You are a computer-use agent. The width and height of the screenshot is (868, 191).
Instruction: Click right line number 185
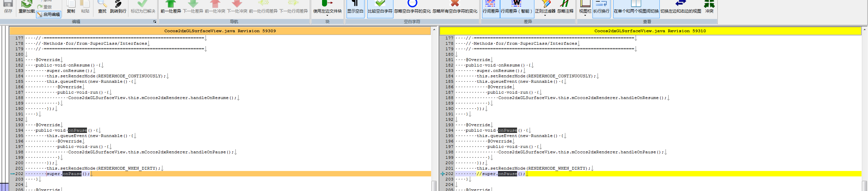click(449, 81)
